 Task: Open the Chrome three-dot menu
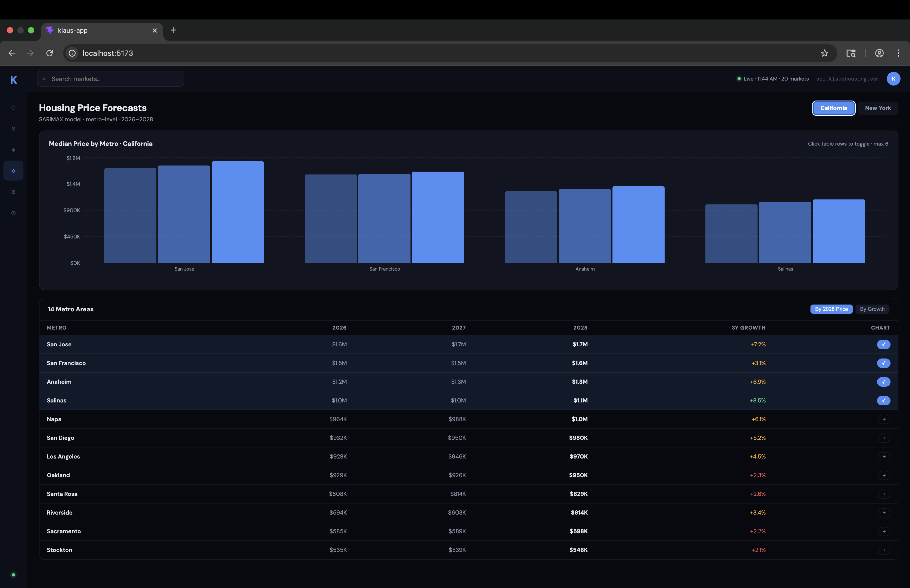coord(898,53)
